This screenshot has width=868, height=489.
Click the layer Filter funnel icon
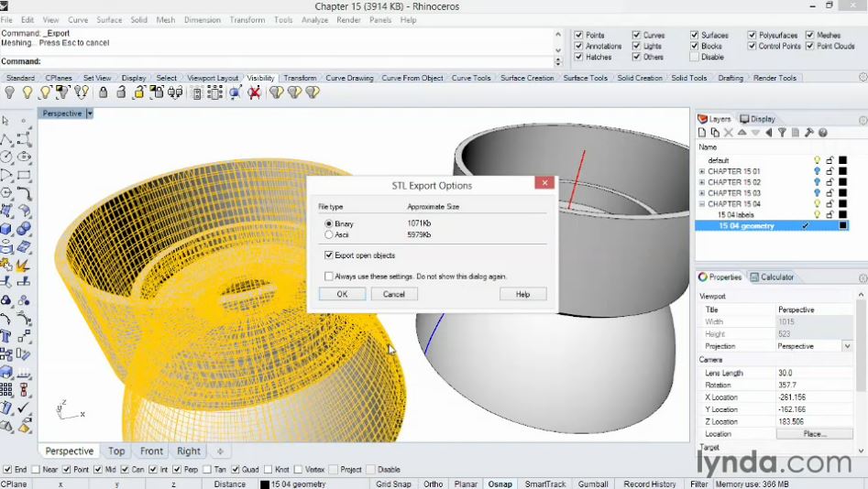click(782, 133)
